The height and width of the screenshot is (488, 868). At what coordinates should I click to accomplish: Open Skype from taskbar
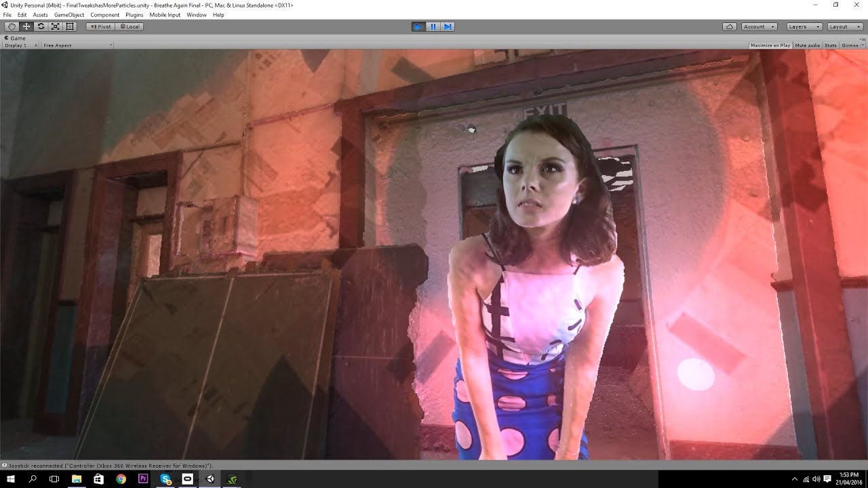tap(165, 479)
